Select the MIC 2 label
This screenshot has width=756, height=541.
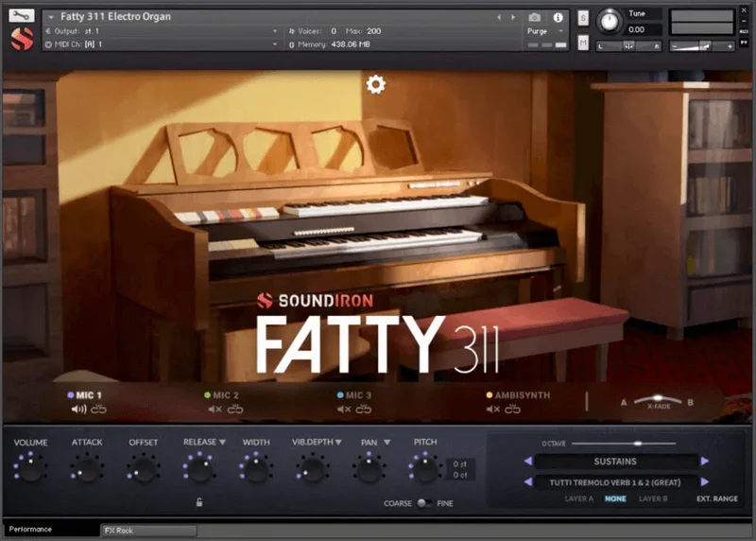(226, 395)
